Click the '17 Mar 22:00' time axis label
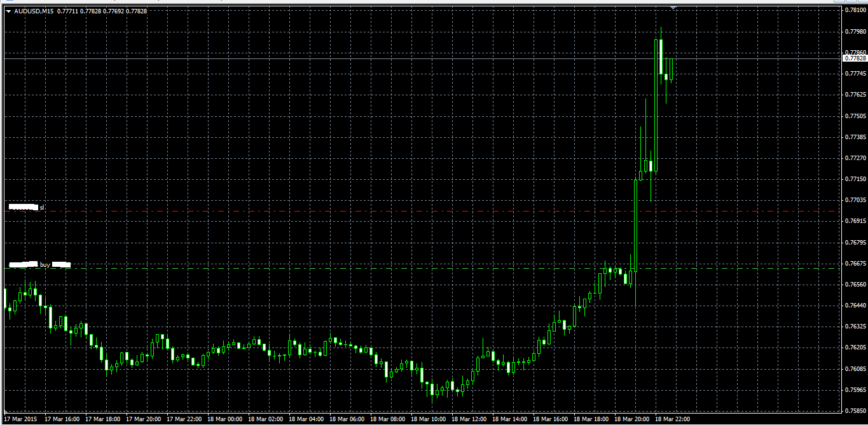This screenshot has height=425, width=868. pos(184,419)
